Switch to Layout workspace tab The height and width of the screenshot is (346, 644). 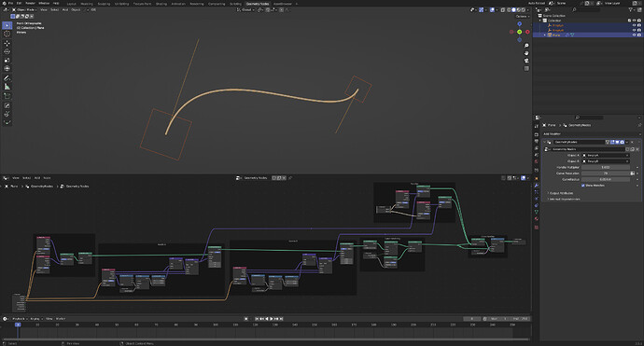pyautogui.click(x=72, y=4)
